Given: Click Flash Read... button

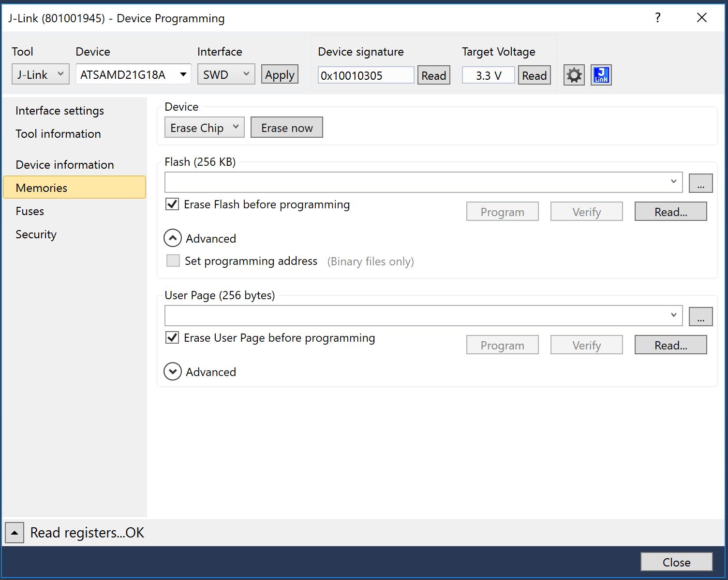Looking at the screenshot, I should point(671,212).
